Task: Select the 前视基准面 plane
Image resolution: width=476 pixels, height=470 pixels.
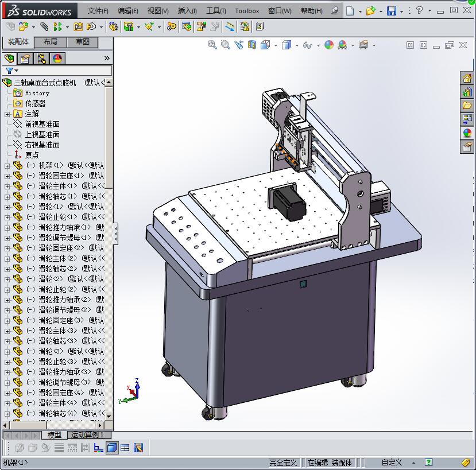Action: coord(42,124)
